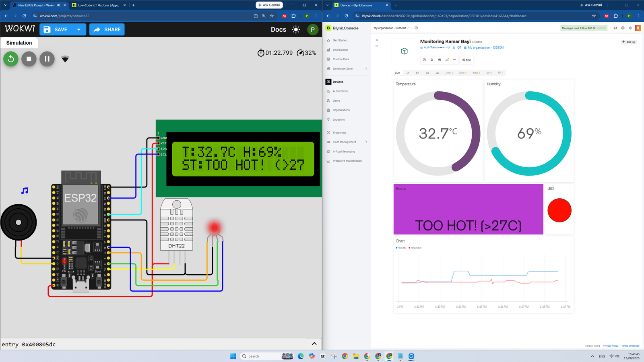Select the 1h time range tab
Image resolution: width=644 pixels, height=362 pixels.
pos(408,73)
